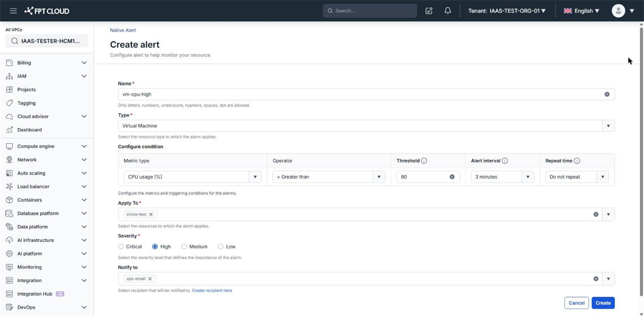Screen dimensions: 644x317
Task: Click the Dashboard chart icon
Action: click(9, 130)
